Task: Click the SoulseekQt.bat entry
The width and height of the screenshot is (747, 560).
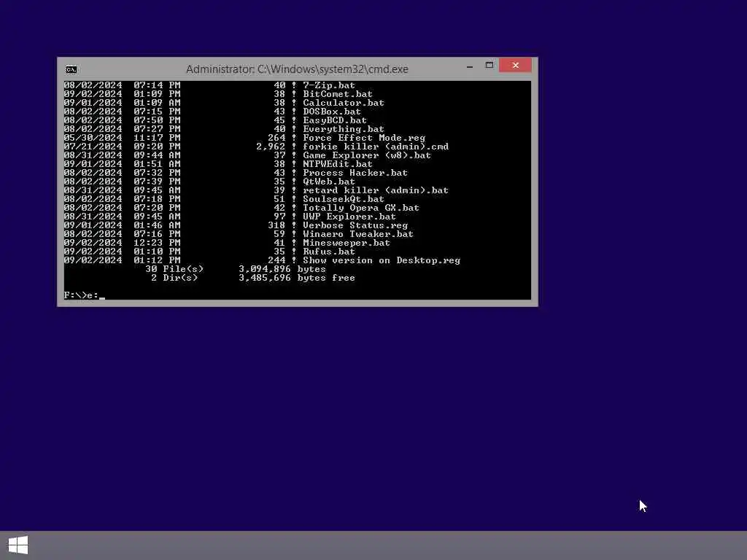Action: pyautogui.click(x=344, y=199)
